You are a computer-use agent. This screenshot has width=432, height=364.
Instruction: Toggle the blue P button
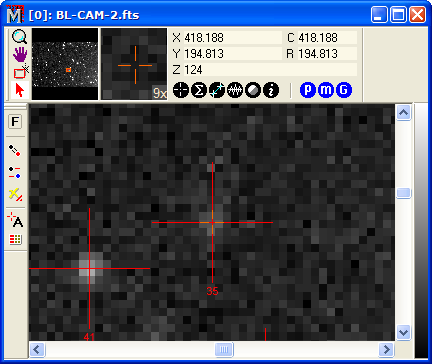tap(308, 90)
